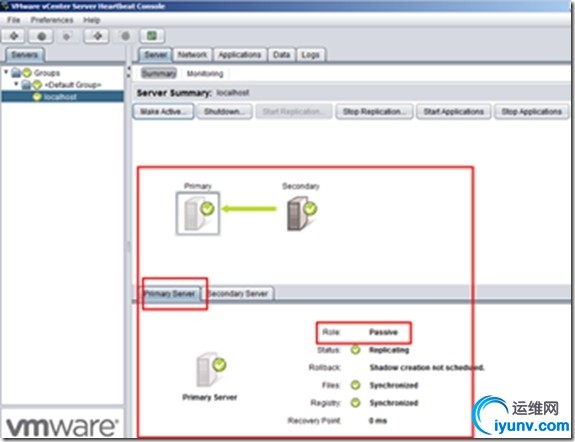
Task: Click the Primary server icon in diagram
Action: pyautogui.click(x=198, y=213)
